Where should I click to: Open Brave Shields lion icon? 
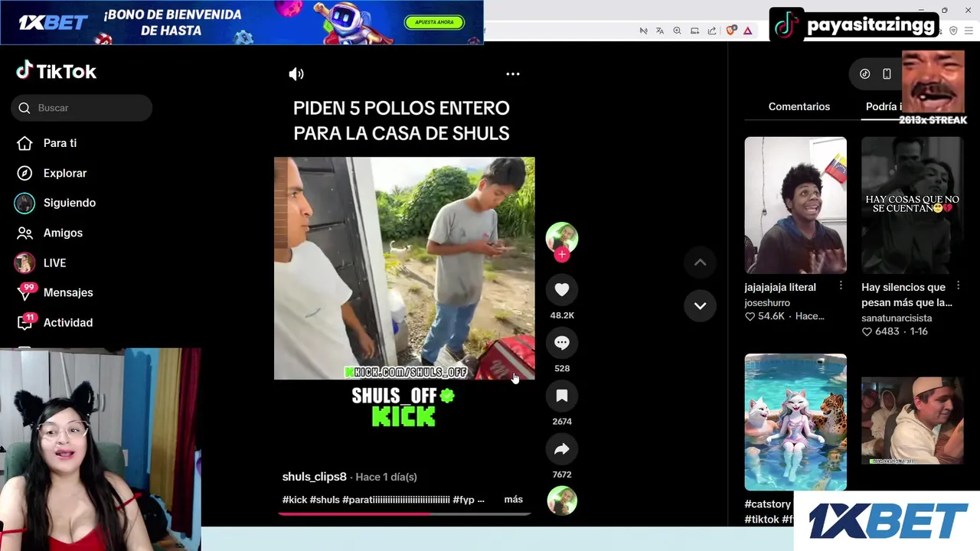click(731, 31)
